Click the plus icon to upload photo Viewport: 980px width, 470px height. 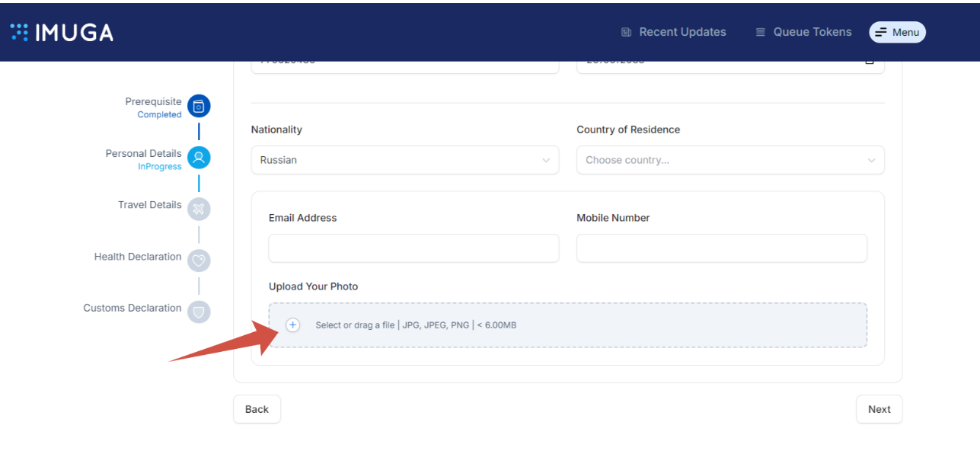click(x=292, y=325)
